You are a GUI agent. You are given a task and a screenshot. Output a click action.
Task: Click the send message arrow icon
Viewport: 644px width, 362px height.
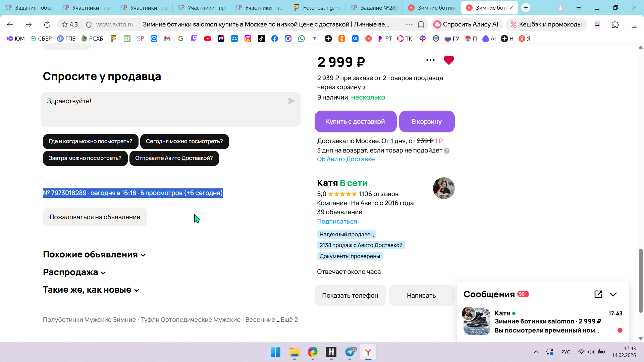pyautogui.click(x=291, y=101)
